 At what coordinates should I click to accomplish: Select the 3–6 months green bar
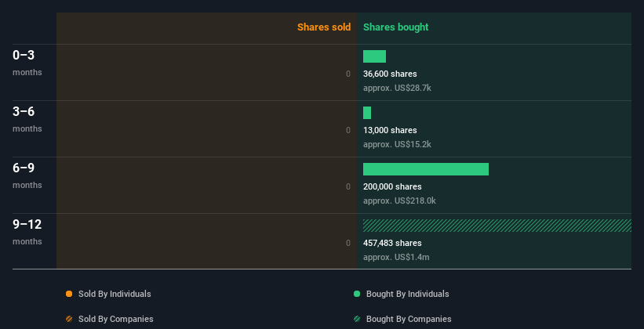[x=367, y=113]
